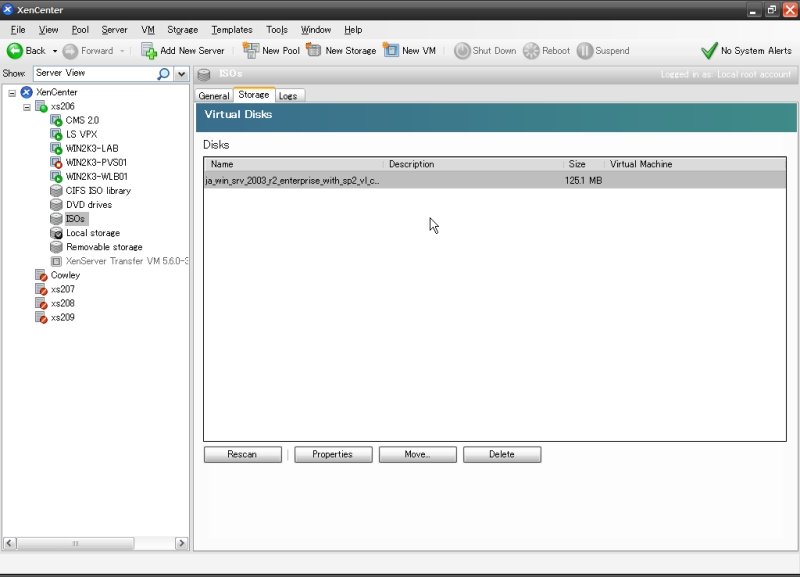Click the Reboot toolbar icon
This screenshot has width=800, height=577.
pyautogui.click(x=531, y=51)
